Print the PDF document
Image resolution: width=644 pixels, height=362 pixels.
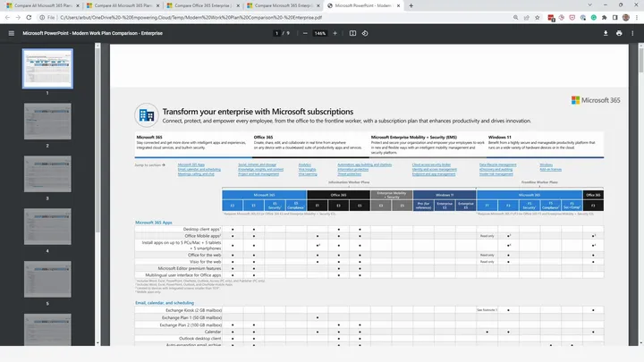point(619,33)
